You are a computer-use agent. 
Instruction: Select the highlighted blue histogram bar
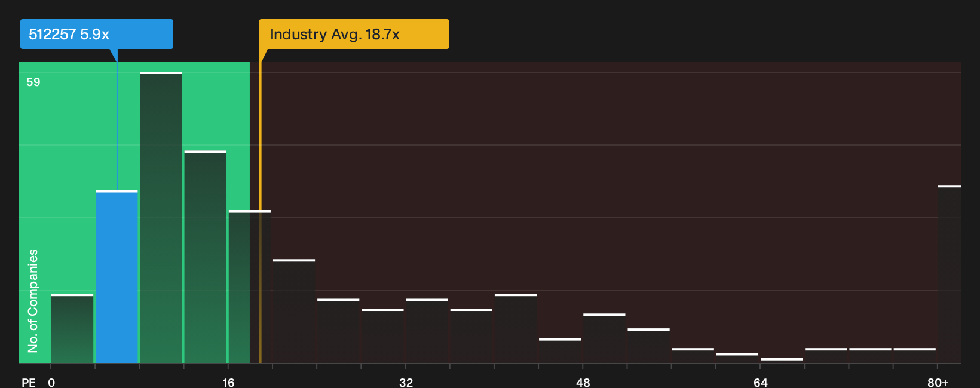pos(117,276)
